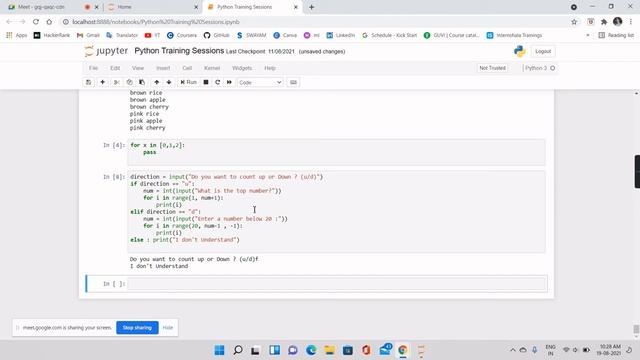This screenshot has width=640, height=360.
Task: Copy selected cells icon in Jupyter toolbar
Action: 129,82
